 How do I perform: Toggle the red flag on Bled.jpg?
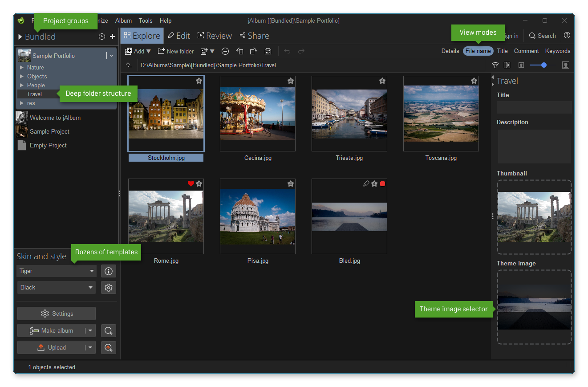point(382,183)
